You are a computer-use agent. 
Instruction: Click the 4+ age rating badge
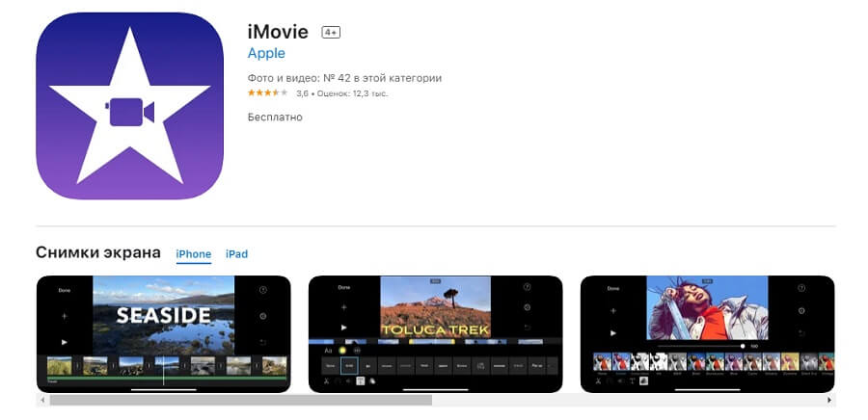pyautogui.click(x=331, y=33)
